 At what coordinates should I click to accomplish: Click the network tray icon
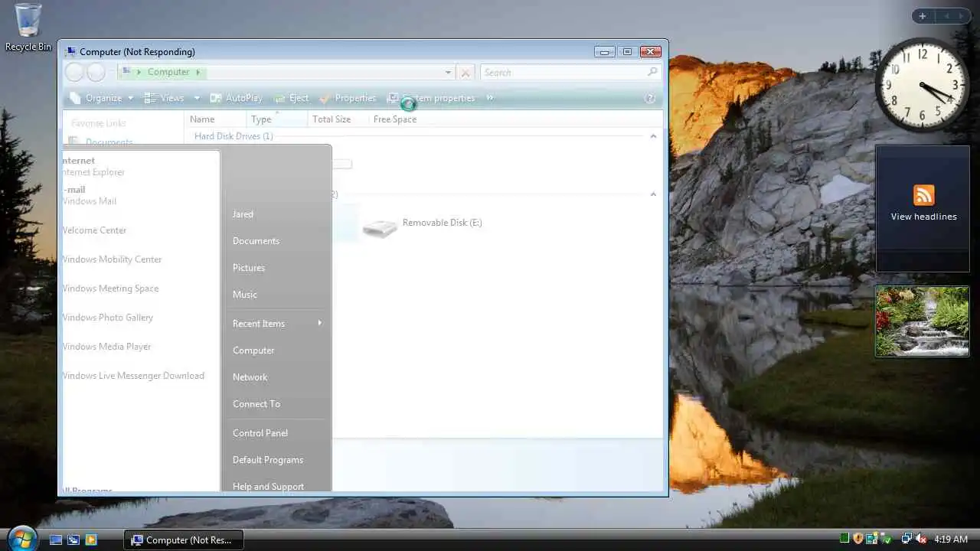click(906, 540)
